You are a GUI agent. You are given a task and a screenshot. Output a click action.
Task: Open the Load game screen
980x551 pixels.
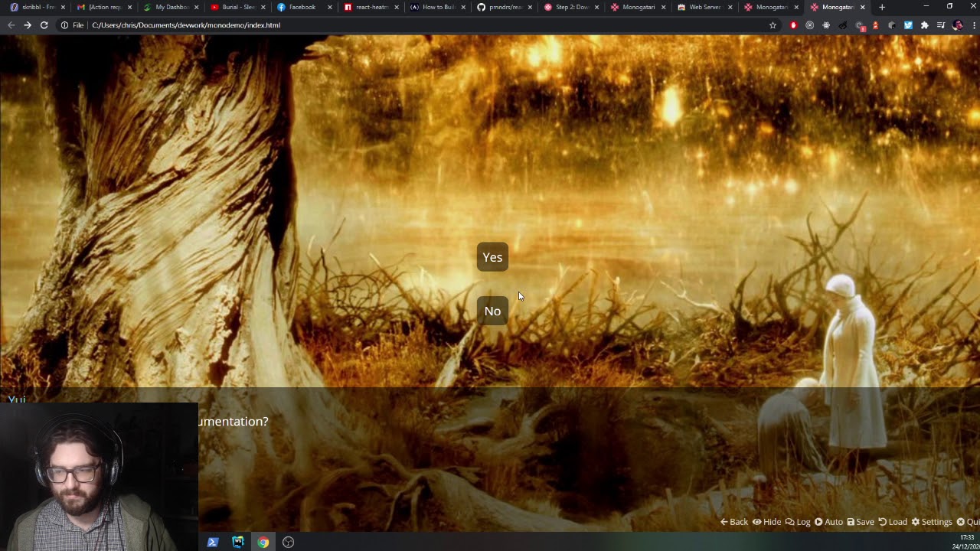click(893, 522)
